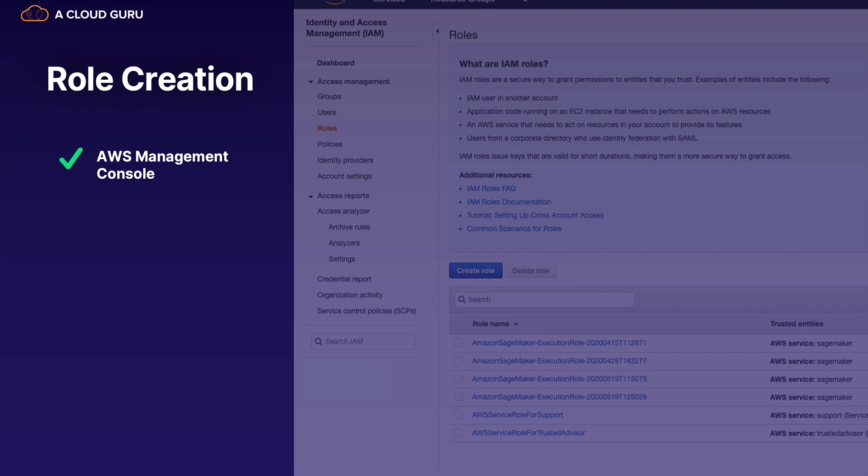The image size is (868, 476).
Task: Open the IAM Roles FAQ link
Action: (491, 189)
